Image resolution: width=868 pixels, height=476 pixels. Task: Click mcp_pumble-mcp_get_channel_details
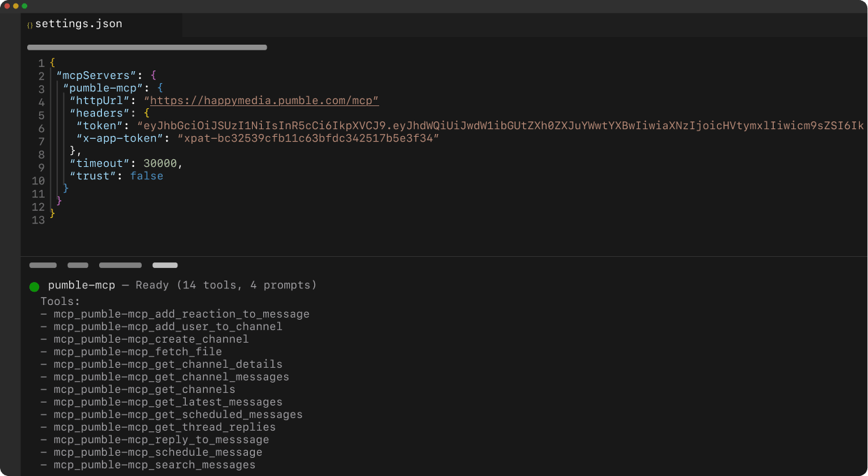(x=168, y=364)
